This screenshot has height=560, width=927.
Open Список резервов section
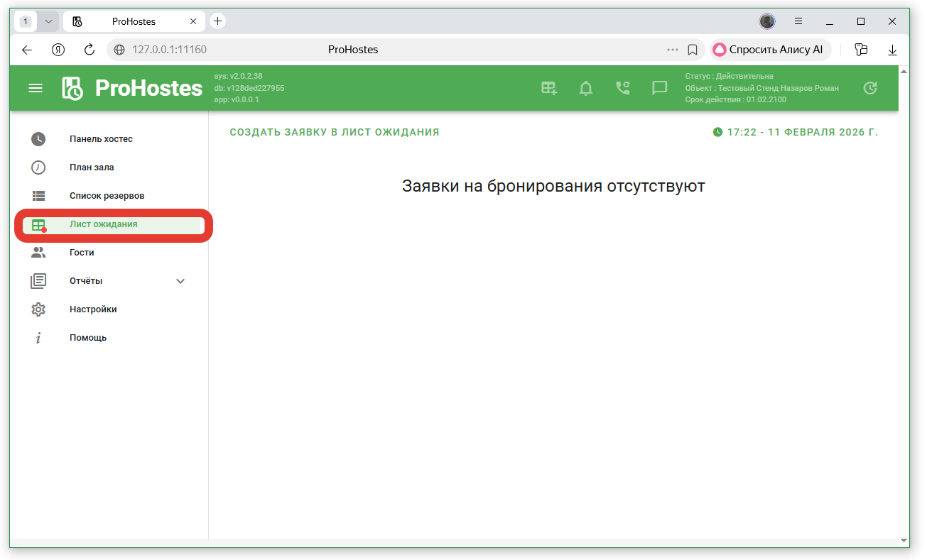pos(107,196)
